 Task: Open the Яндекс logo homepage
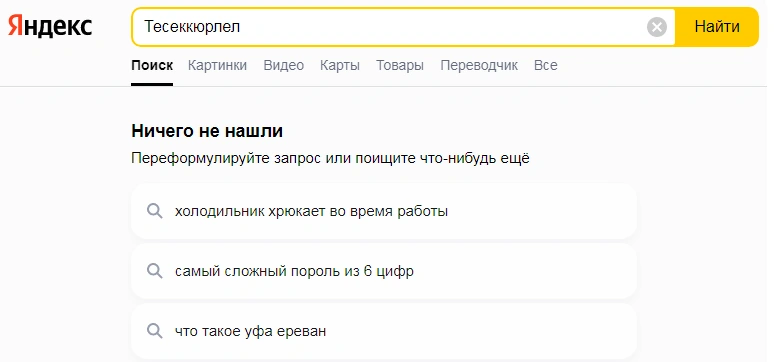coord(50,26)
